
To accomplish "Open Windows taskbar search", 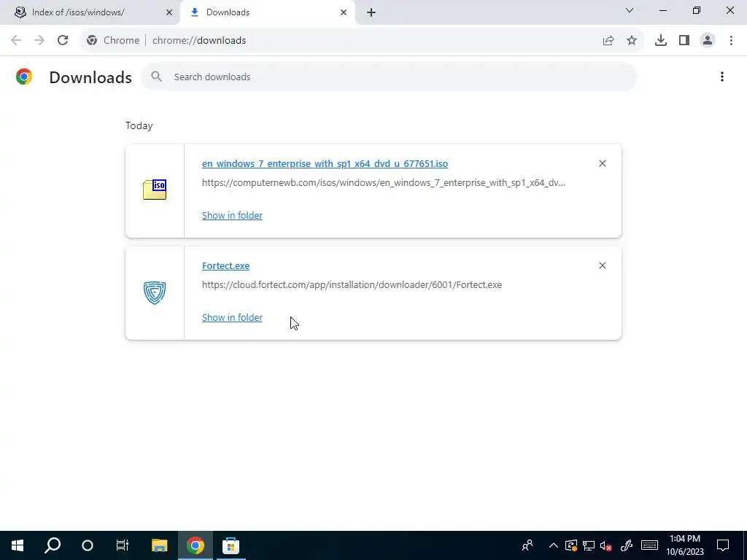I will pyautogui.click(x=53, y=545).
